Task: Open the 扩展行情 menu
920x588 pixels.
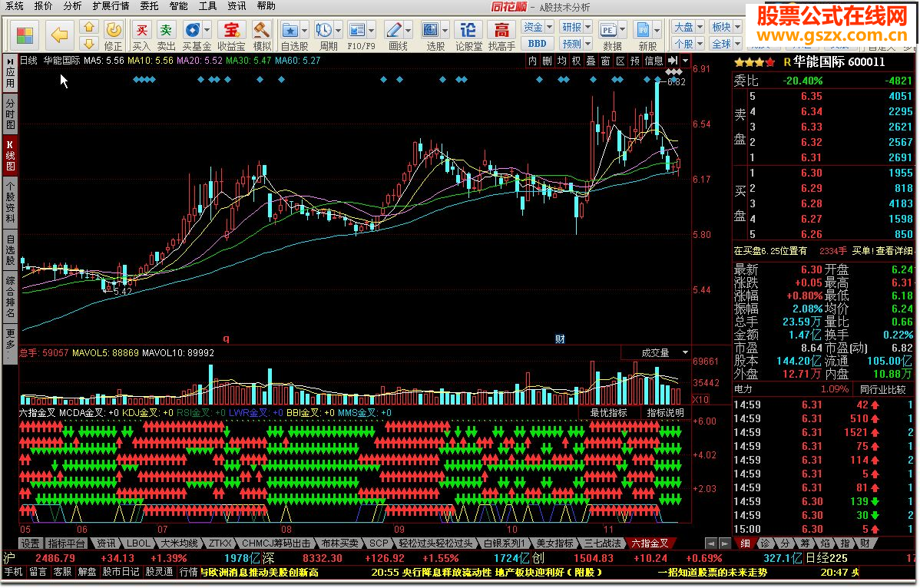Action: point(111,6)
